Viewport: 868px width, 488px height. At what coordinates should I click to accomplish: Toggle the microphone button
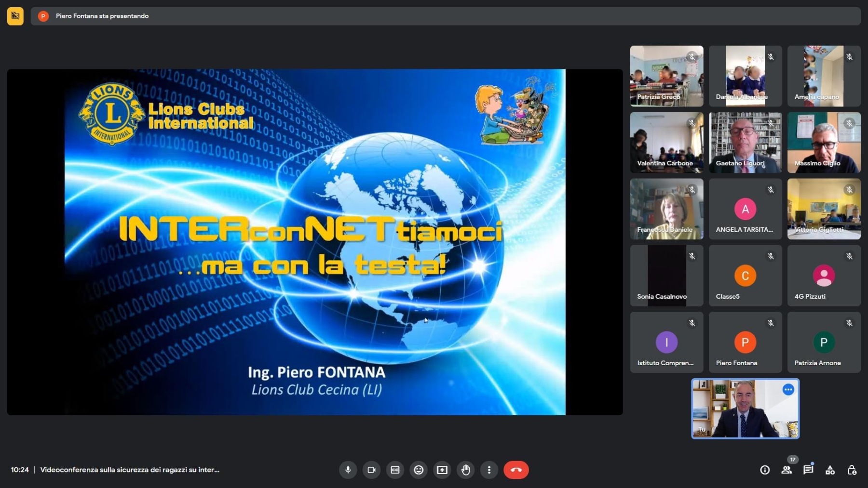click(348, 470)
